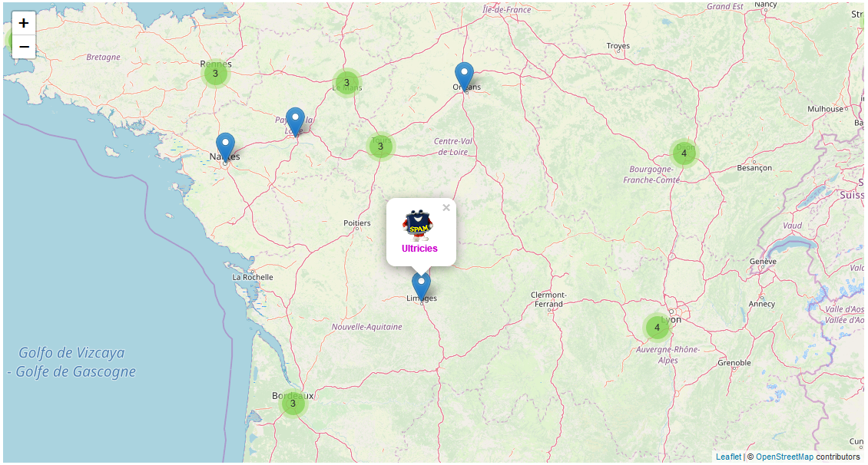Select the blue marker at Nantes
Screen dimensions: 868x465
pos(225,147)
